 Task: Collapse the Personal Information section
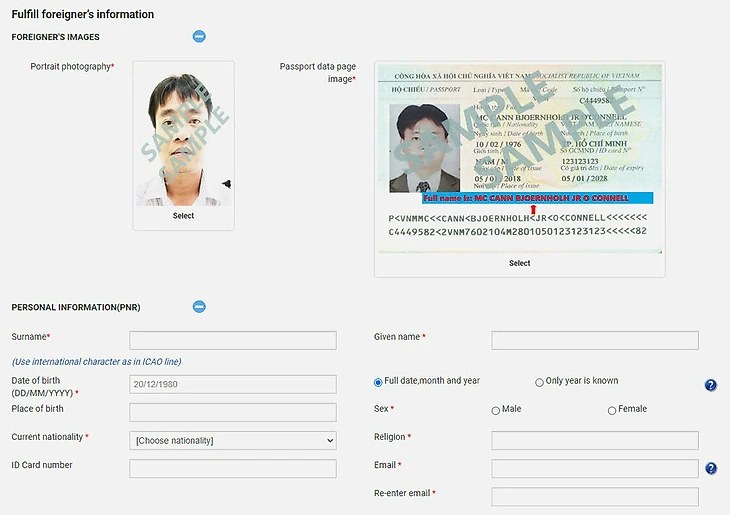199,306
